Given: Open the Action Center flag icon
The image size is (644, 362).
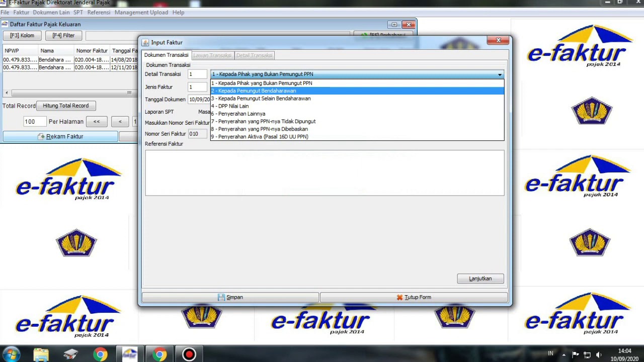Looking at the screenshot, I should [576, 354].
